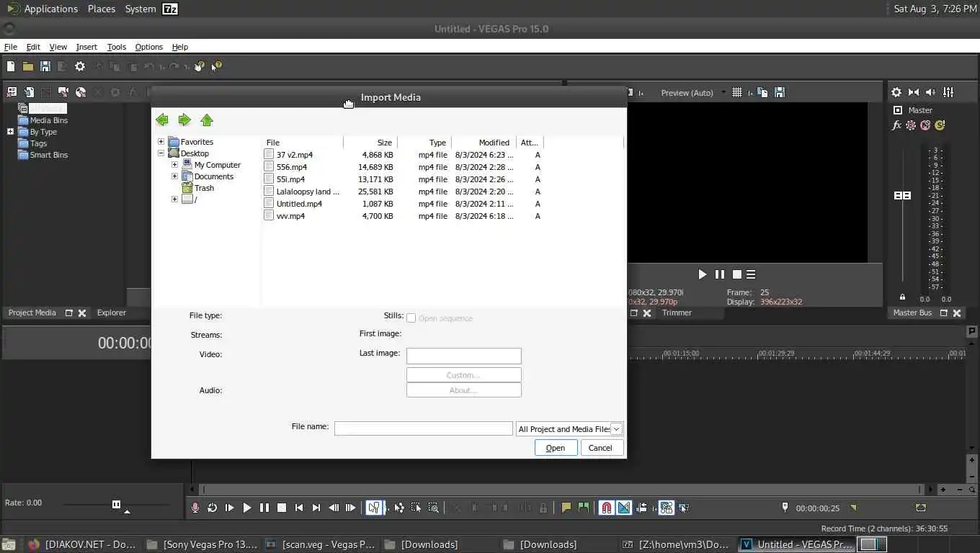Click the File name input field
The height and width of the screenshot is (553, 980).
tap(424, 428)
